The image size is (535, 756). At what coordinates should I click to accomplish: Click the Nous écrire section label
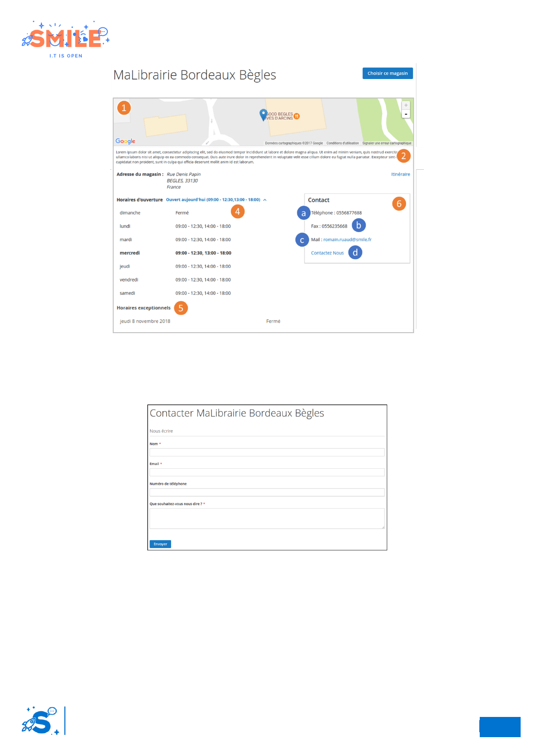pyautogui.click(x=161, y=431)
